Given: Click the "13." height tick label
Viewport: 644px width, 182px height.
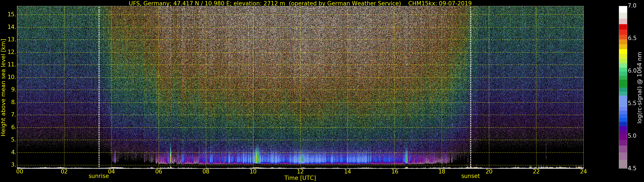Looking at the screenshot, I should 12,40.
